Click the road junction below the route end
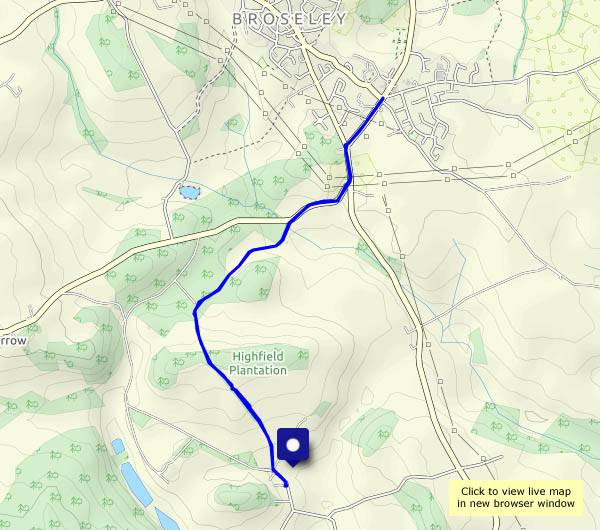Image resolution: width=600 pixels, height=530 pixels. click(293, 510)
